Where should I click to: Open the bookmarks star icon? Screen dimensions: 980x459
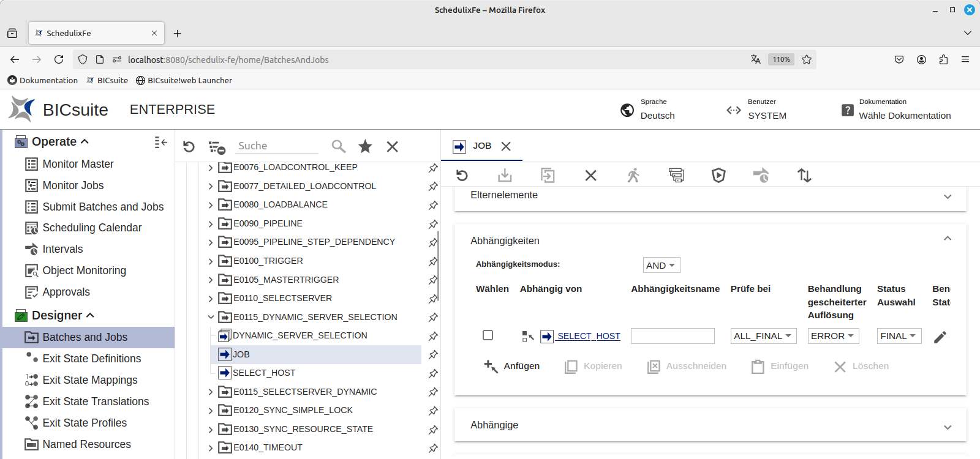click(365, 146)
